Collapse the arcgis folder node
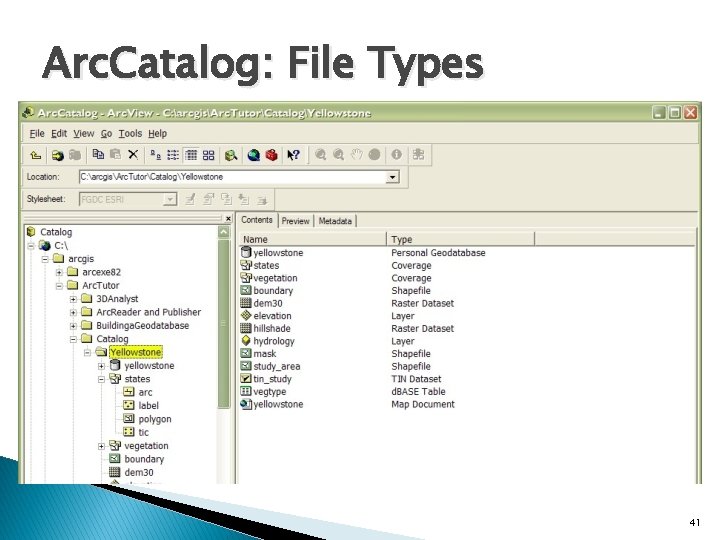Viewport: 720px width, 540px height. click(x=45, y=259)
